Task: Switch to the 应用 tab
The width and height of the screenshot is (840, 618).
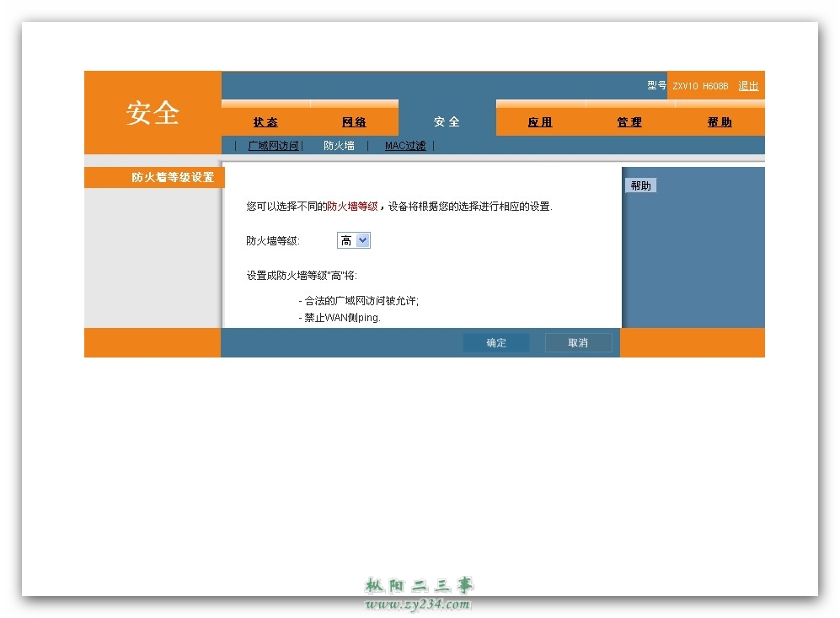Action: pyautogui.click(x=540, y=122)
